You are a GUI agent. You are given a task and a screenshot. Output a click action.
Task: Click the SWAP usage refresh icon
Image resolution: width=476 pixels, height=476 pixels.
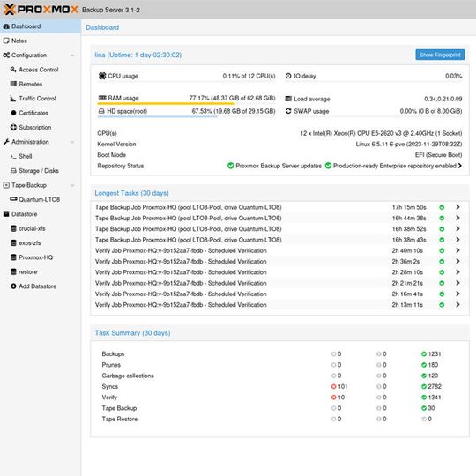[x=288, y=111]
